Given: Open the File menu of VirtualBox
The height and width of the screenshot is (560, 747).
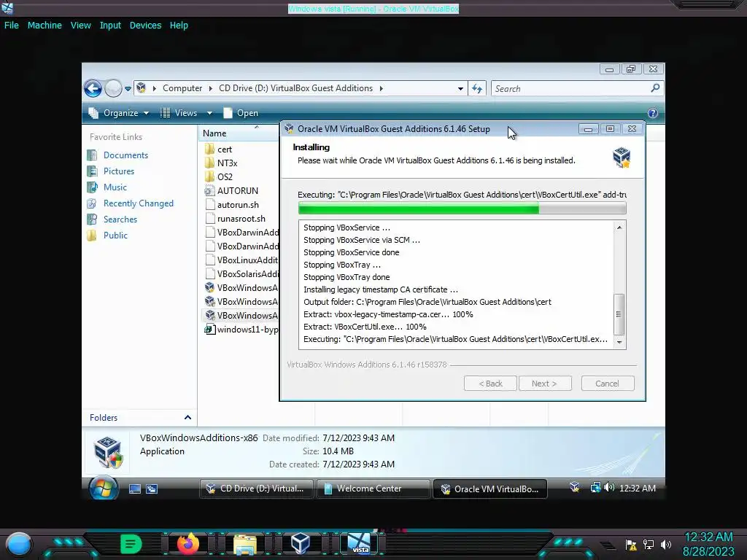Looking at the screenshot, I should (x=12, y=26).
